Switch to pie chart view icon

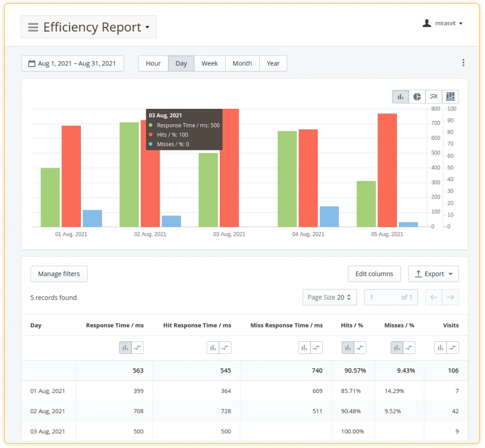[417, 97]
